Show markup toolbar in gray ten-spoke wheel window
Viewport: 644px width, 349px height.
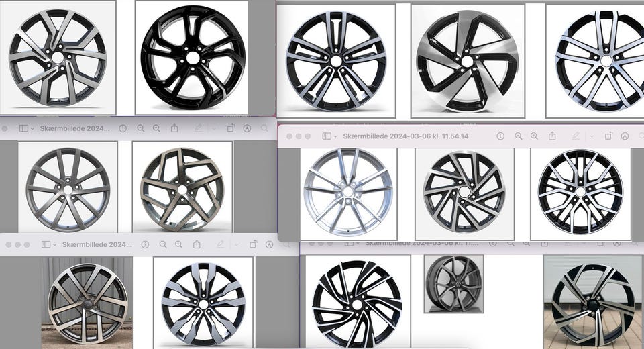(247, 128)
